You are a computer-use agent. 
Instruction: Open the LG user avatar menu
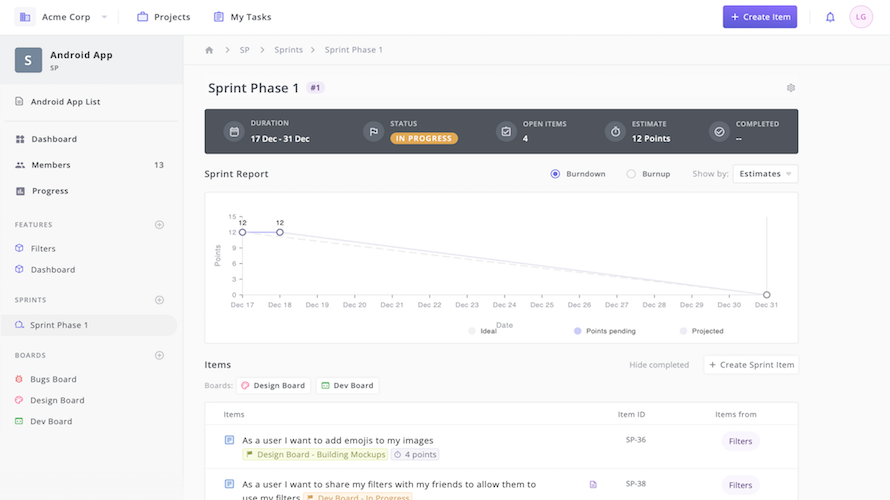pos(860,17)
